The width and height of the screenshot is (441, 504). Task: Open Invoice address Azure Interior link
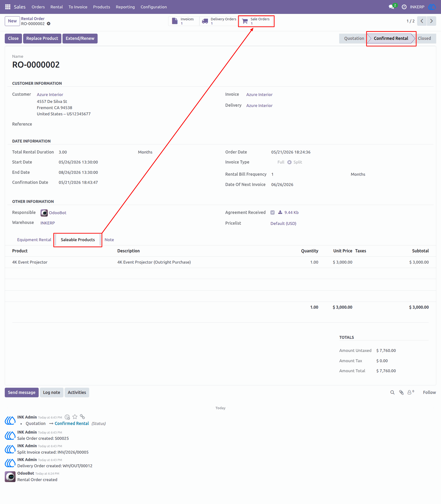[259, 94]
